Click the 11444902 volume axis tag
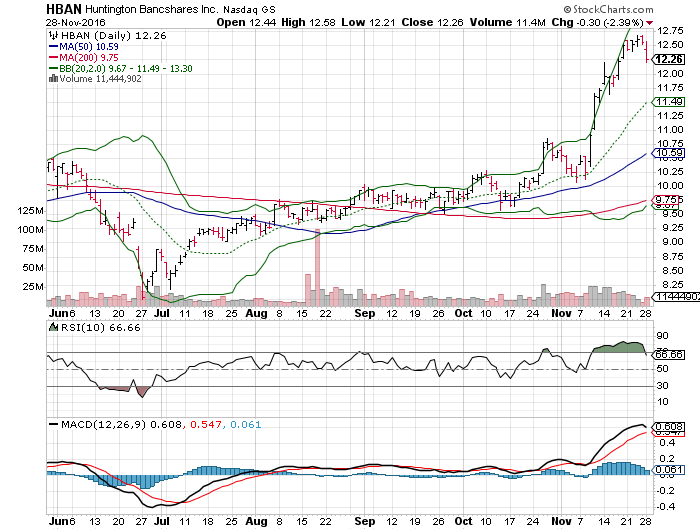This screenshot has width=700, height=530. tap(676, 296)
